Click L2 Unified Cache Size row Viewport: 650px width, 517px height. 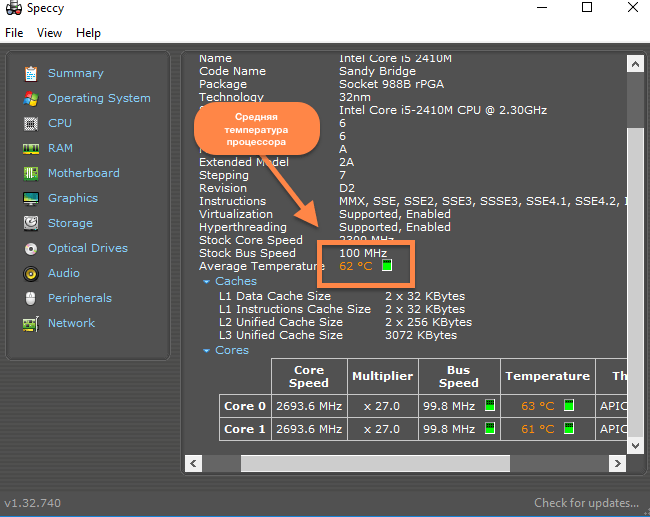click(x=345, y=322)
